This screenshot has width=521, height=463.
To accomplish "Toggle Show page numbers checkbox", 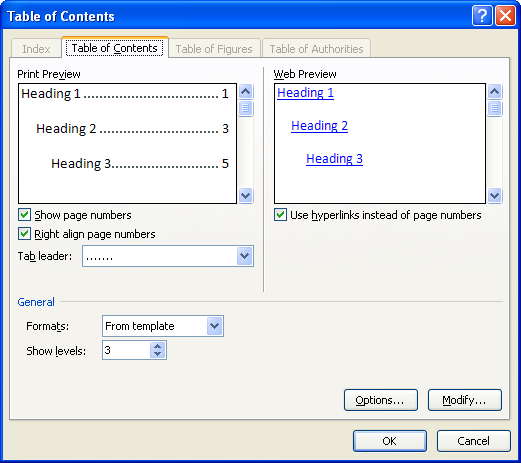I will click(24, 215).
